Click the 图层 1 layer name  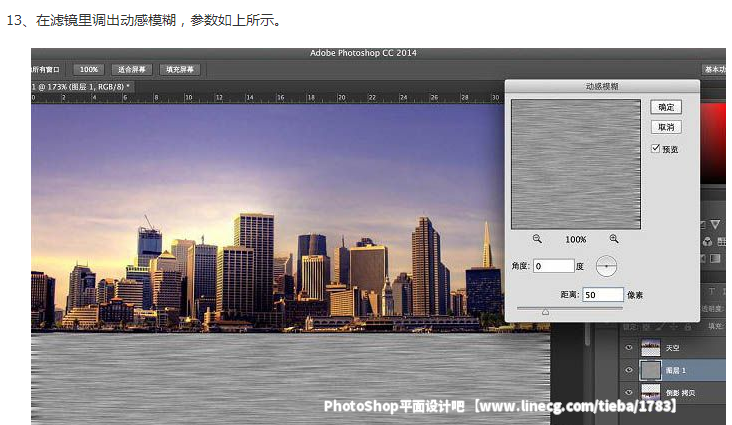(x=676, y=370)
